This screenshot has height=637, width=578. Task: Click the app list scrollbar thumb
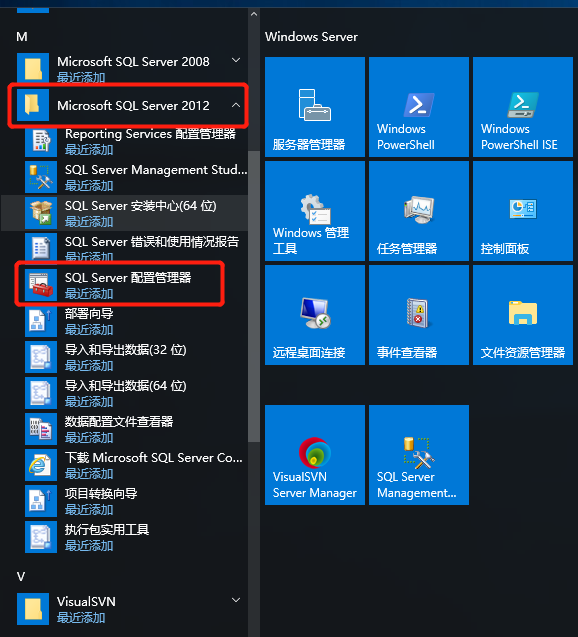click(254, 296)
